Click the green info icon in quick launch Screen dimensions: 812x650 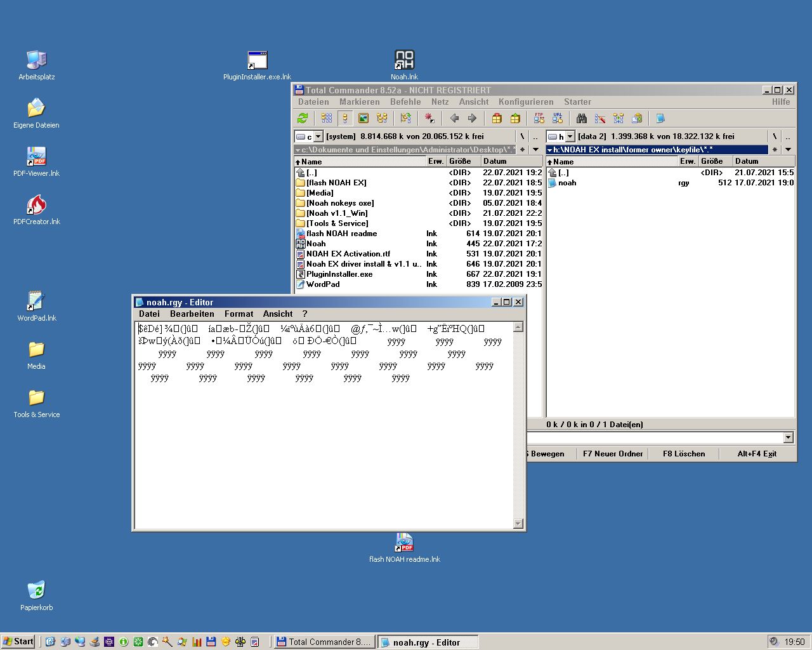coord(124,642)
